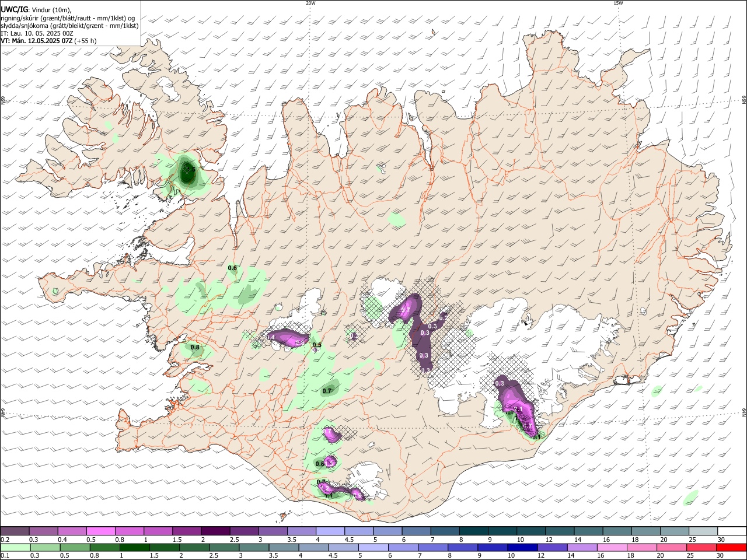Image resolution: width=747 pixels, height=560 pixels.
Task: Pick the purple swatch labeled 3 in the upper legend row
Action: click(x=273, y=531)
